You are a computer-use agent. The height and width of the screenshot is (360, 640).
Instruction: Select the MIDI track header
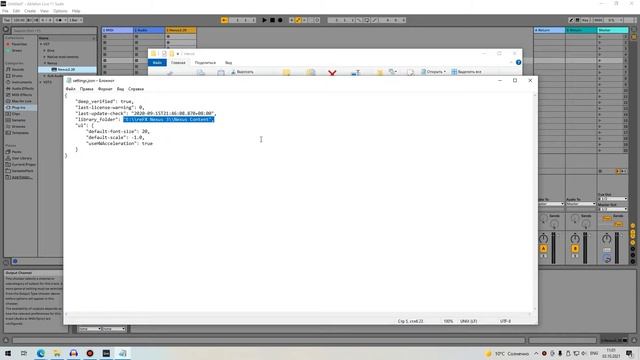point(118,30)
